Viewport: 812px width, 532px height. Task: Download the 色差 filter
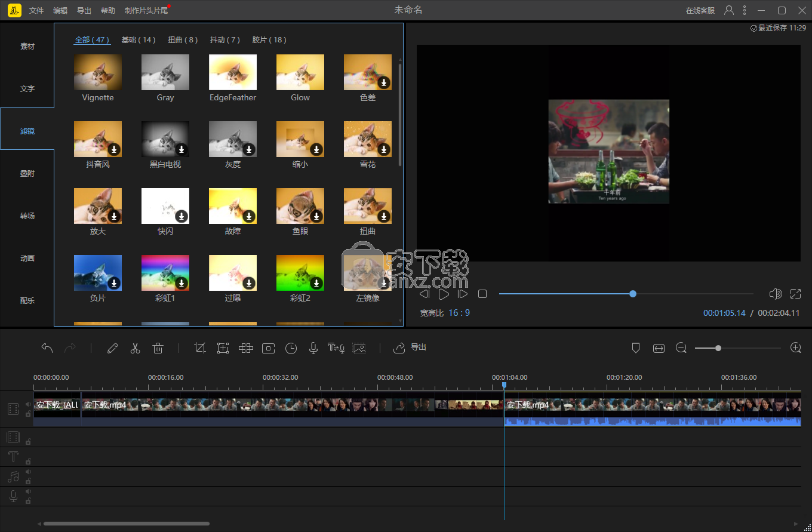point(384,82)
